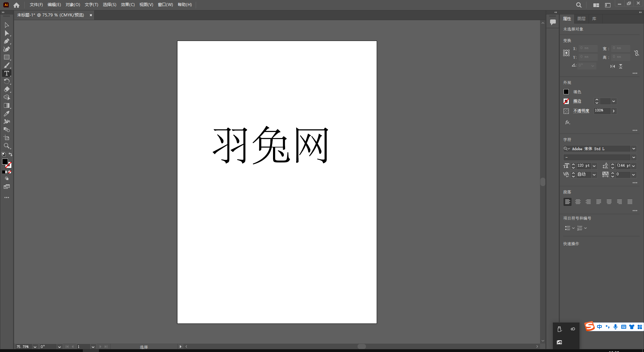Choose the Rotate tool
Viewport: 644px width, 352px height.
(7, 81)
